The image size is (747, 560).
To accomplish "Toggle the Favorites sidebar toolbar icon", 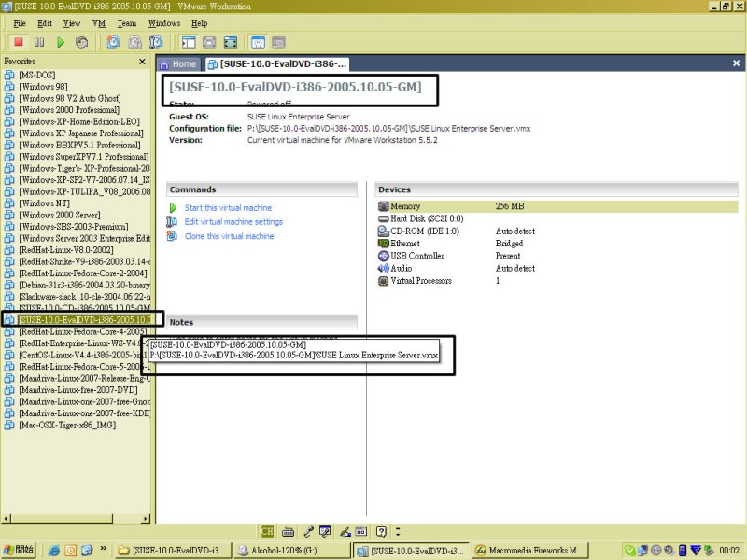I will pyautogui.click(x=189, y=42).
